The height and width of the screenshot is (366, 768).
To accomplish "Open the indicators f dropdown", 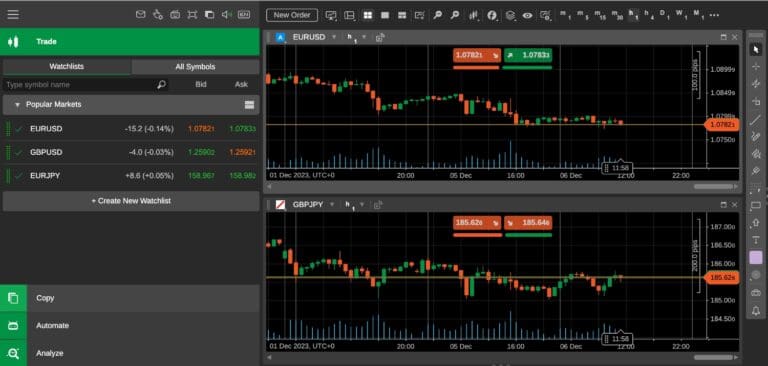I will 492,15.
